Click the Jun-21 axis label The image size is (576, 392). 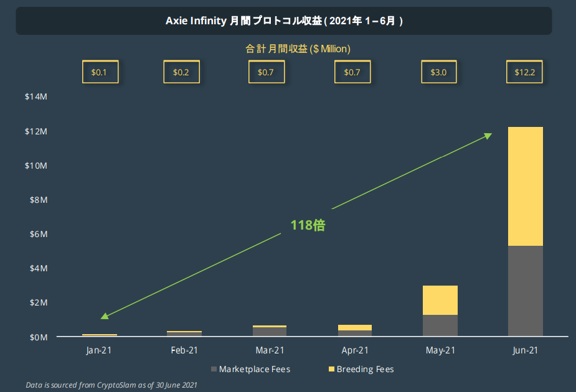click(x=526, y=350)
